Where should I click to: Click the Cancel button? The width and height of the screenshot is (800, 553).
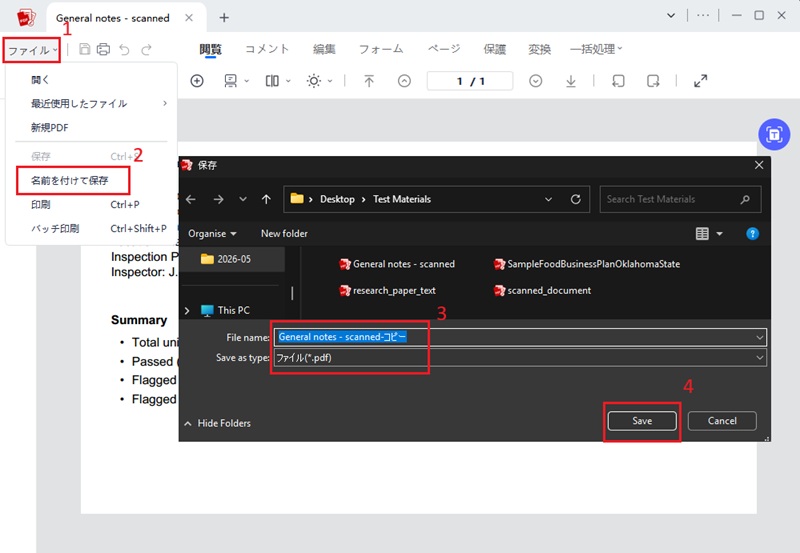click(722, 421)
